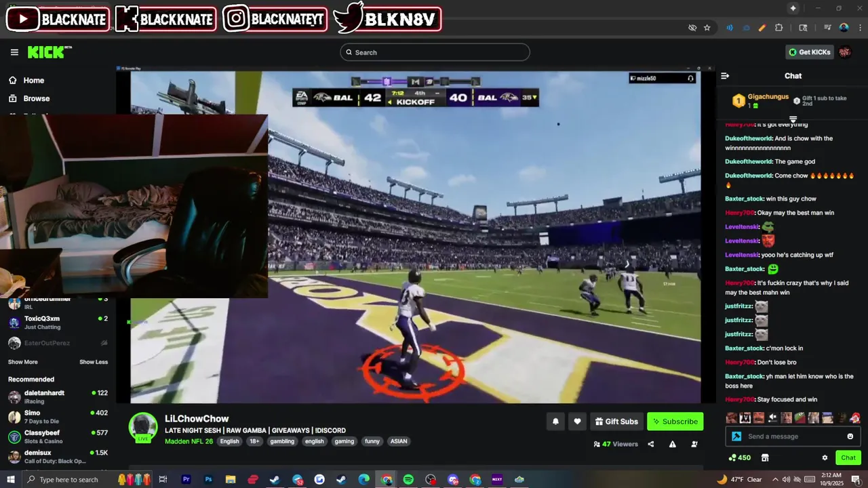The image size is (868, 488).
Task: Open daletanhardt recommended channel
Action: click(x=58, y=396)
